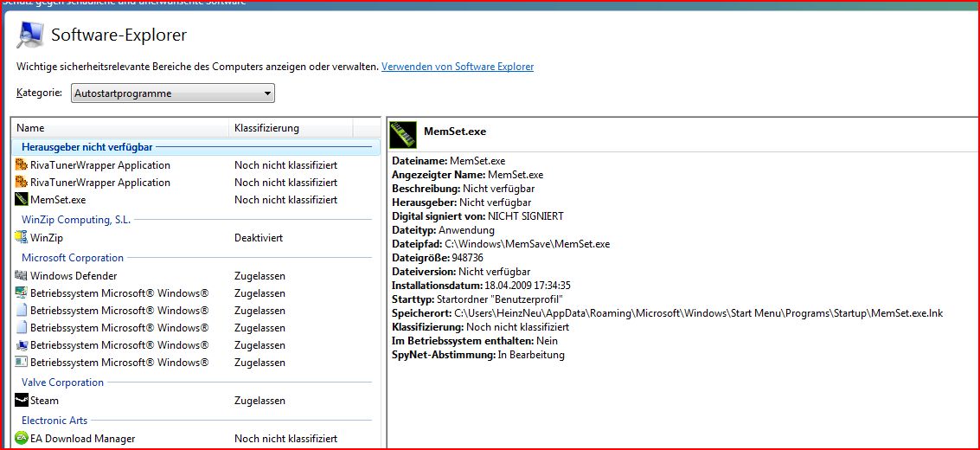The height and width of the screenshot is (450, 980).
Task: Click the Klassifizierung line in the details pane
Action: (x=481, y=327)
